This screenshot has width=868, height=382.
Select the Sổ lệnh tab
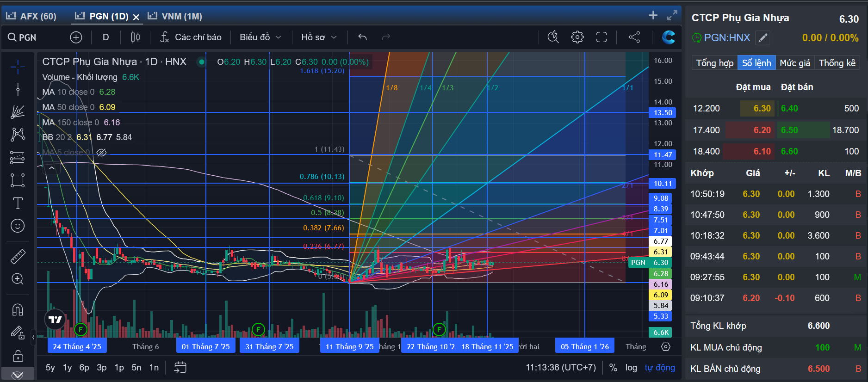click(x=756, y=63)
